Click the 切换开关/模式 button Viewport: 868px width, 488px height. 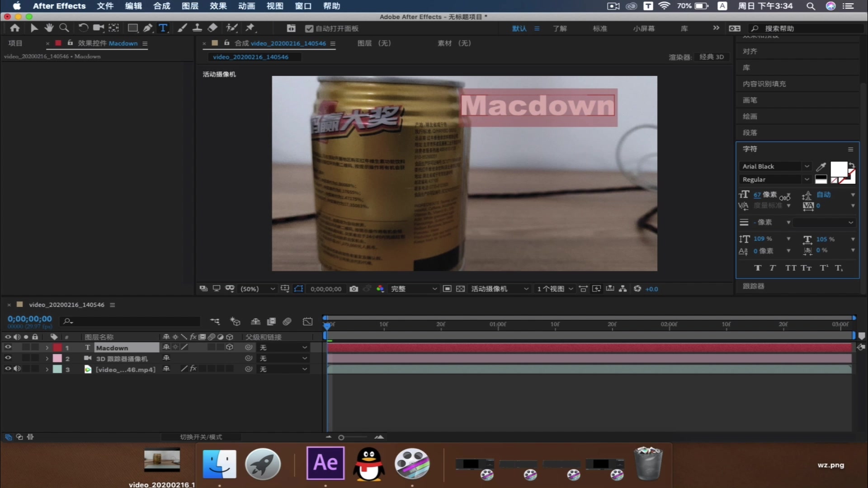(x=201, y=437)
